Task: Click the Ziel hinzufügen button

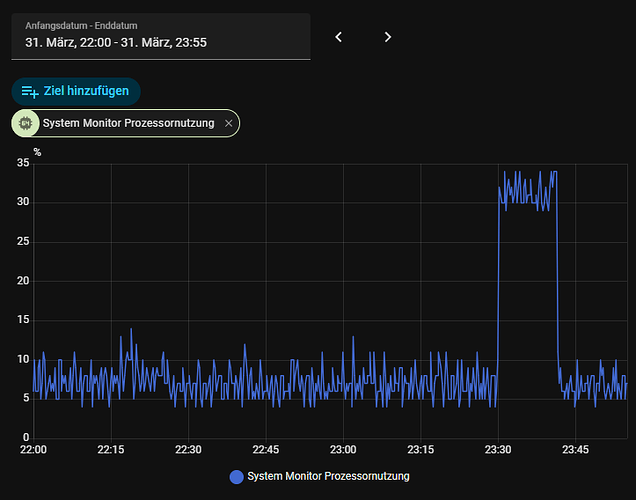Action: (76, 91)
